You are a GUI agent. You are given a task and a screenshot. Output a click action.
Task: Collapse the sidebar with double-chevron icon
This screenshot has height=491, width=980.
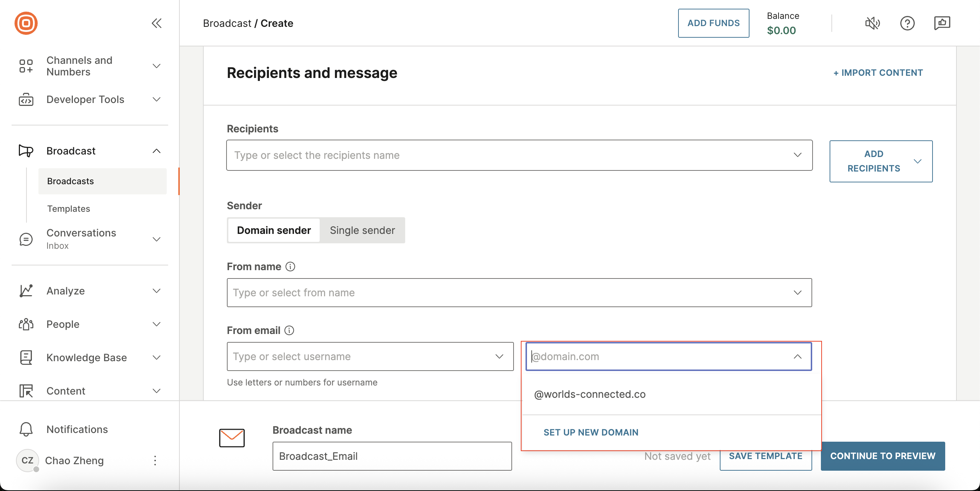pos(156,23)
